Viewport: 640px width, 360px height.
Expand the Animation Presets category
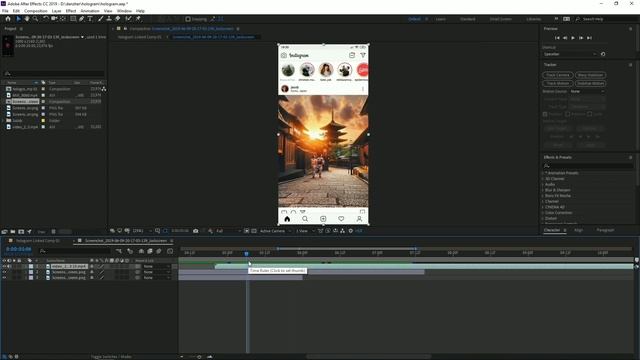coord(543,173)
